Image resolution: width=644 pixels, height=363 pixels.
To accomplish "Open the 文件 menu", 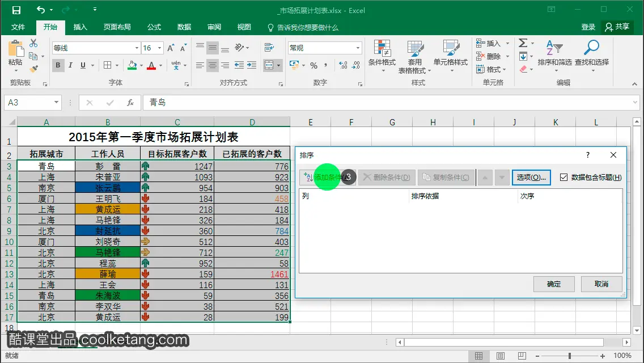I will (18, 27).
